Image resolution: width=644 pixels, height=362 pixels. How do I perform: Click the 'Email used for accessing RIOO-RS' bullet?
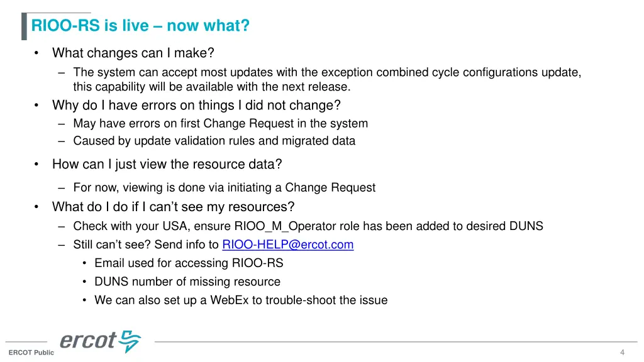[x=189, y=263]
